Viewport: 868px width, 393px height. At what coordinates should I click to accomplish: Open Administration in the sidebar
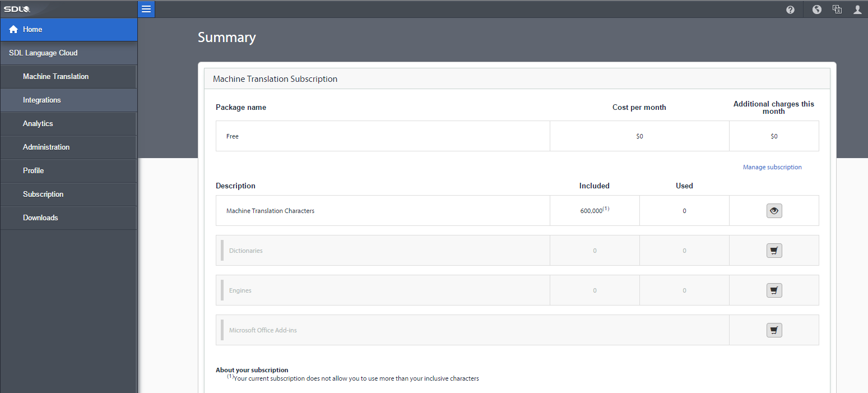click(46, 147)
